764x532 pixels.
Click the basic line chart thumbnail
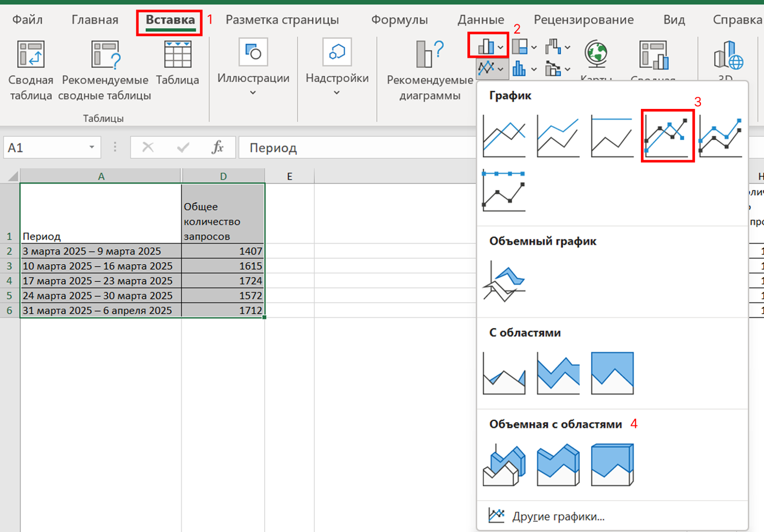[504, 136]
